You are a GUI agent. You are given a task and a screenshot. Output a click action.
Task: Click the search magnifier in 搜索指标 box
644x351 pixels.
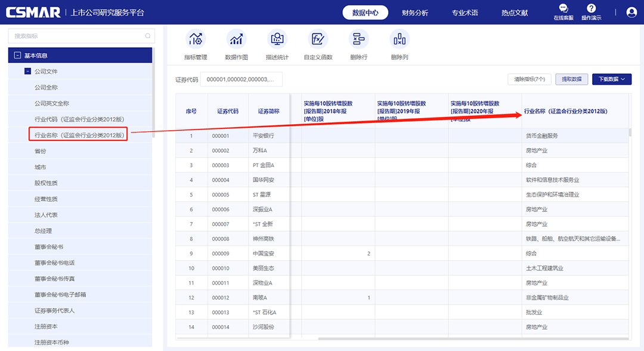click(148, 36)
